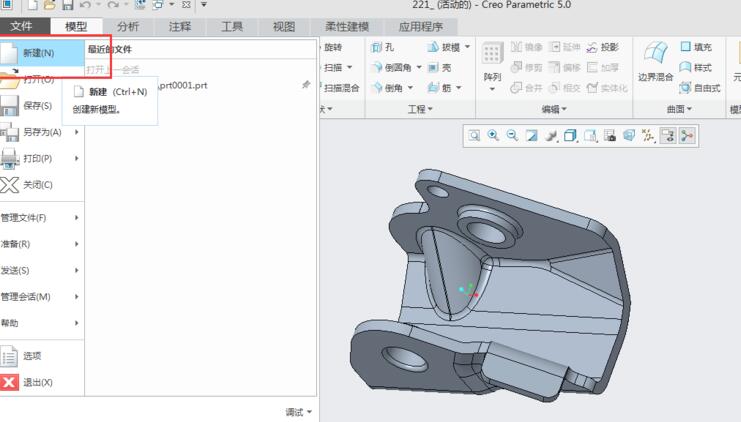Screen dimensions: 741x422
Task: Expand the 工程 group dropdown
Action: [420, 109]
